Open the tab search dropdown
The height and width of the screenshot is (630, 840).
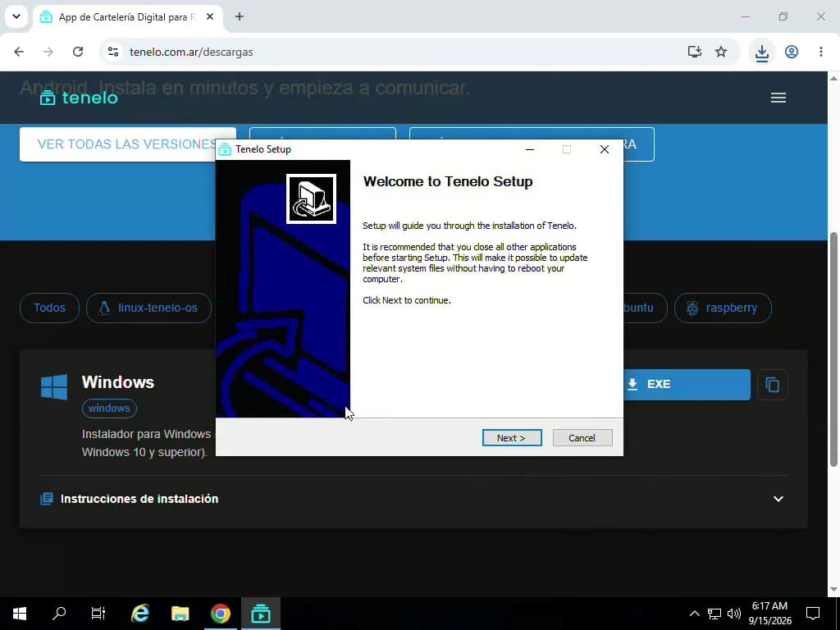(x=16, y=16)
